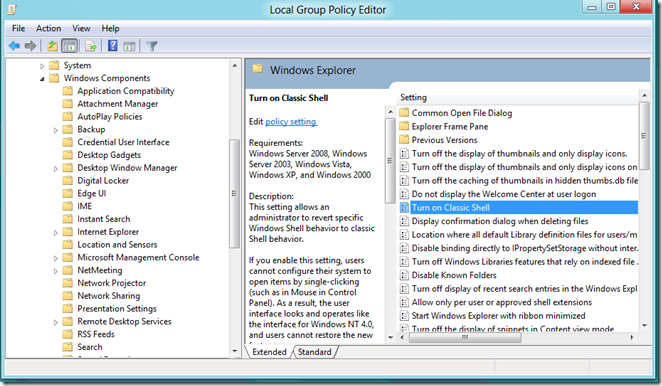
Task: Click the Search folder icon in tree
Action: click(x=68, y=347)
